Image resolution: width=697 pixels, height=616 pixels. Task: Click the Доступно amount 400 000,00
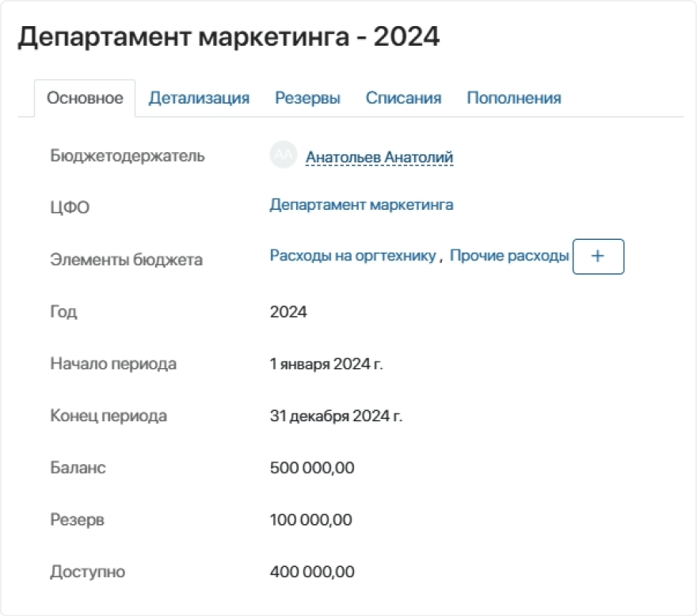(x=312, y=572)
